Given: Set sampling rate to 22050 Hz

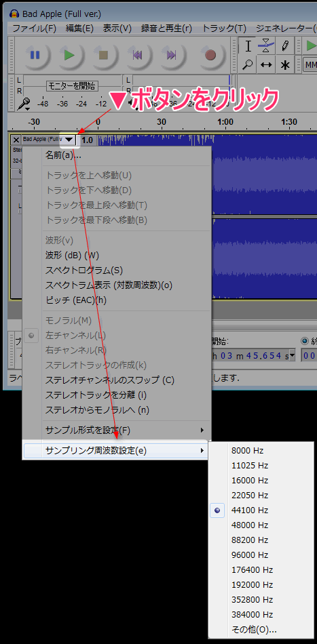Looking at the screenshot, I should [x=259, y=496].
